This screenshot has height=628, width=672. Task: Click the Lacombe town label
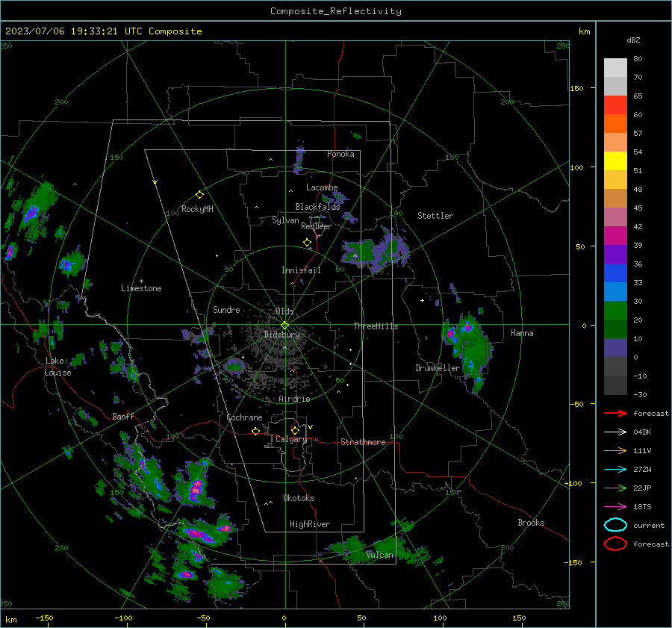pyautogui.click(x=322, y=187)
